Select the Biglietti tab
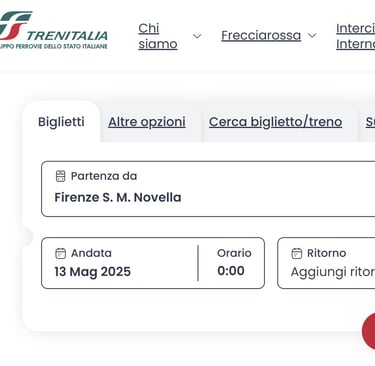Image resolution: width=375 pixels, height=366 pixels. tap(61, 122)
